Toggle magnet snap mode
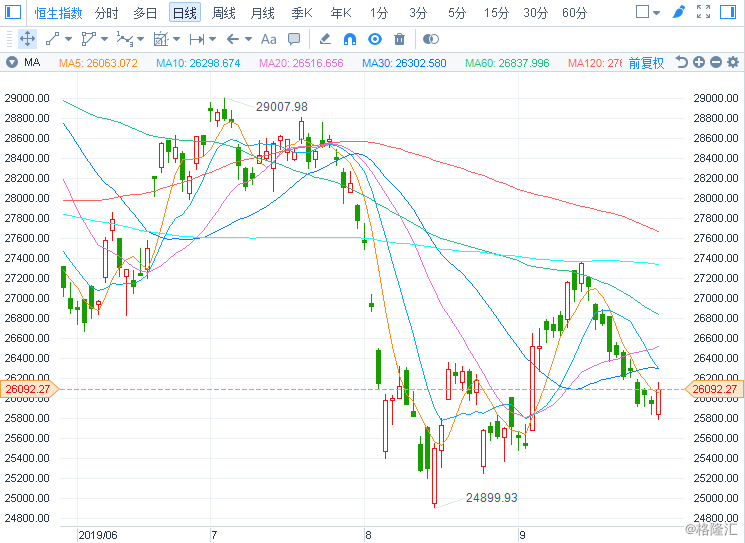Image resolution: width=745 pixels, height=543 pixels. 349,39
